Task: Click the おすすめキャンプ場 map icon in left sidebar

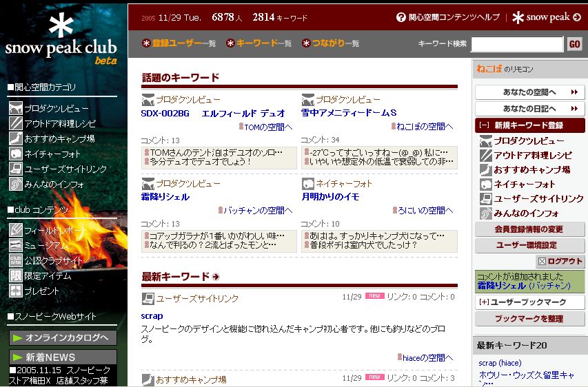Action: (x=16, y=138)
